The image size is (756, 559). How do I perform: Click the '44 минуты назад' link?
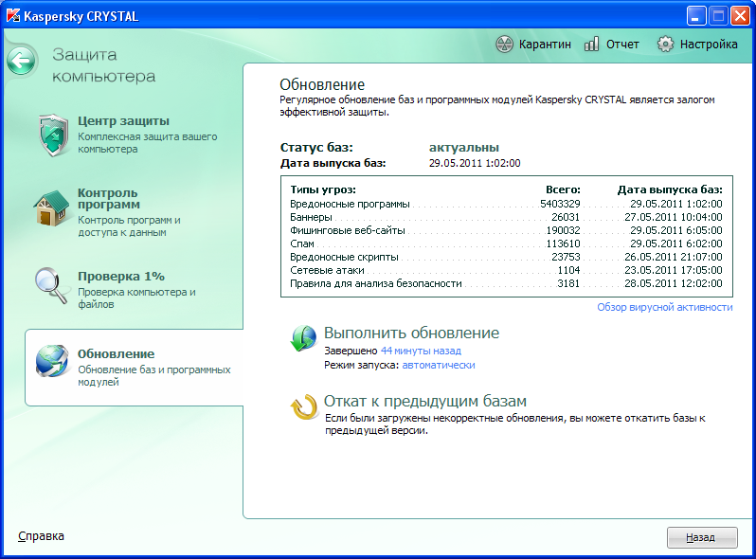pos(421,351)
